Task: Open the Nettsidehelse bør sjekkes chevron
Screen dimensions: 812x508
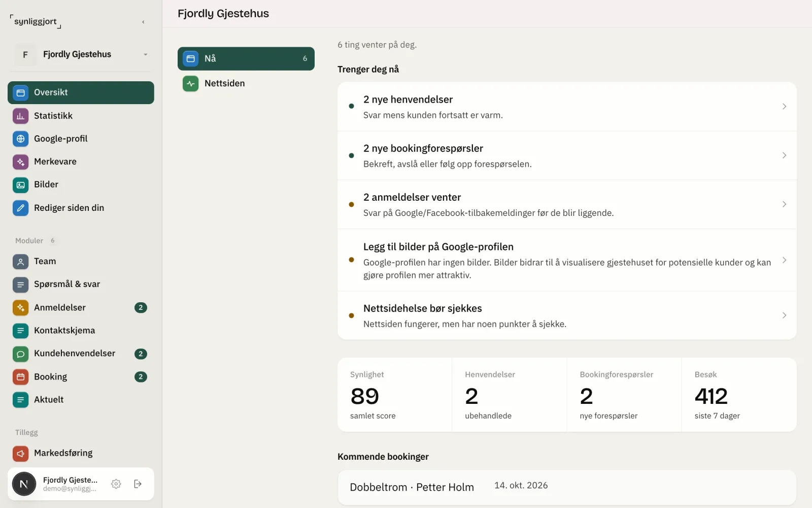Action: coord(784,315)
